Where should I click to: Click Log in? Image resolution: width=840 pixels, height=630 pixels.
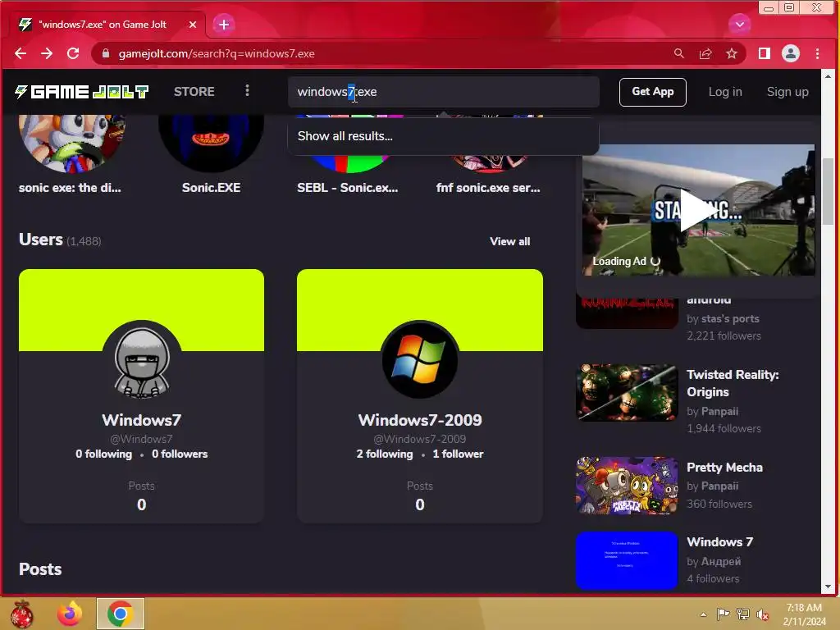tap(725, 92)
